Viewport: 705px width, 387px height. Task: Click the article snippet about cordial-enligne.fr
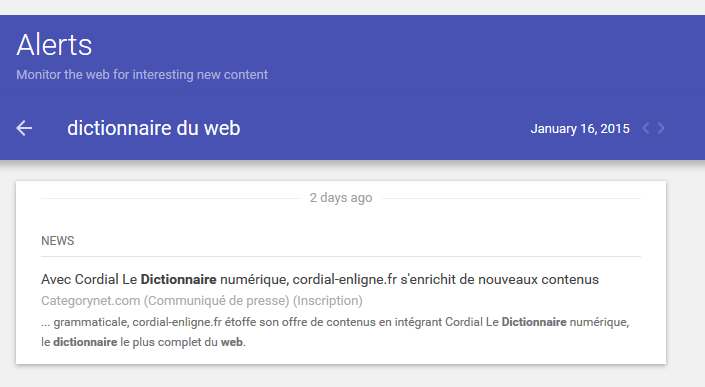pyautogui.click(x=335, y=332)
